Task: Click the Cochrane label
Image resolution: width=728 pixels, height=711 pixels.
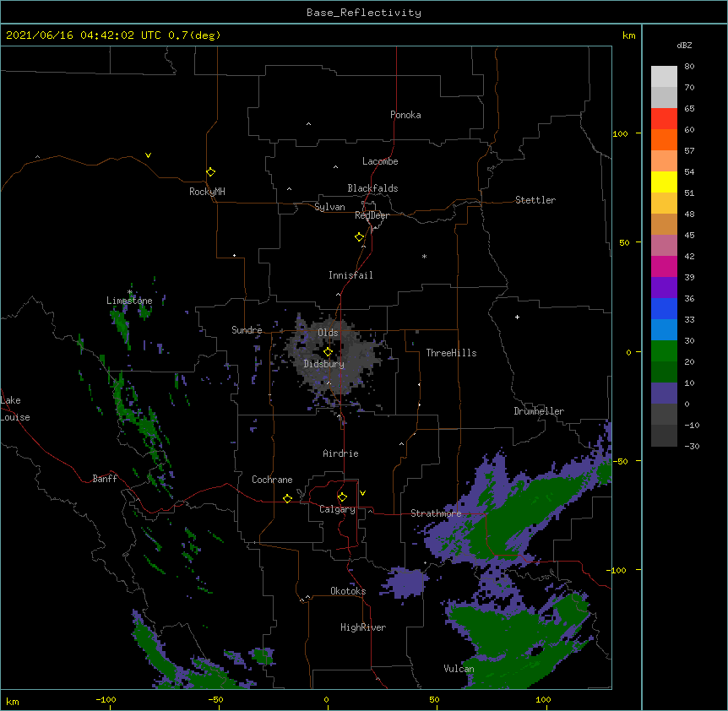Action: pos(272,480)
